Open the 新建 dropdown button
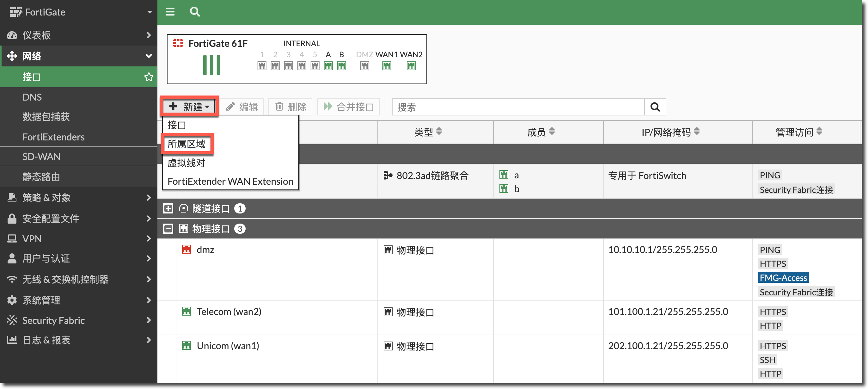This screenshot has width=868, height=389. coord(190,107)
